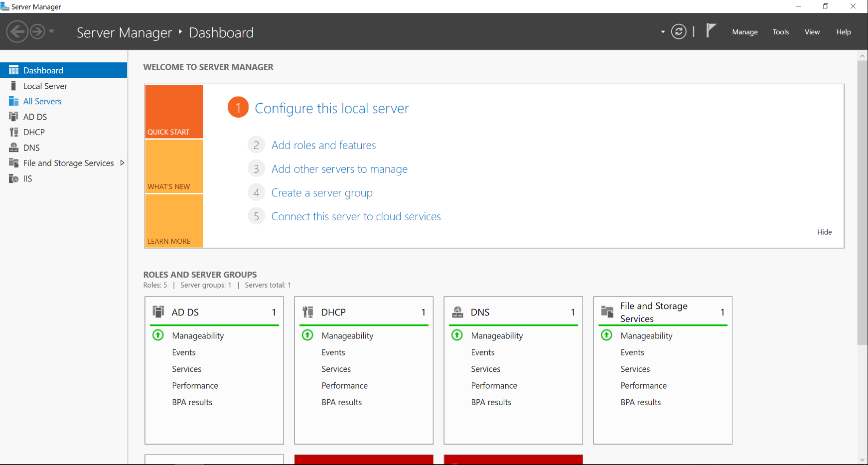
Task: Click the Dashboard icon in the sidebar
Action: [x=13, y=70]
